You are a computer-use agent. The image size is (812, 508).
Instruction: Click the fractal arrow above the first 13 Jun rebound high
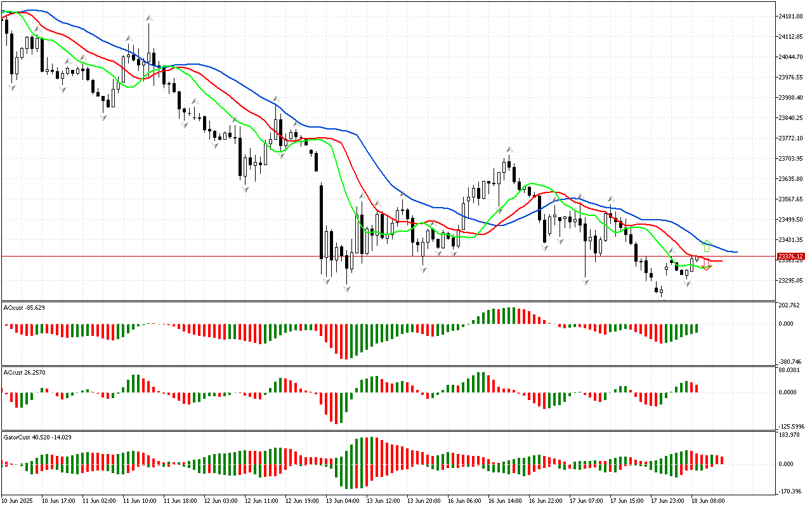[362, 196]
